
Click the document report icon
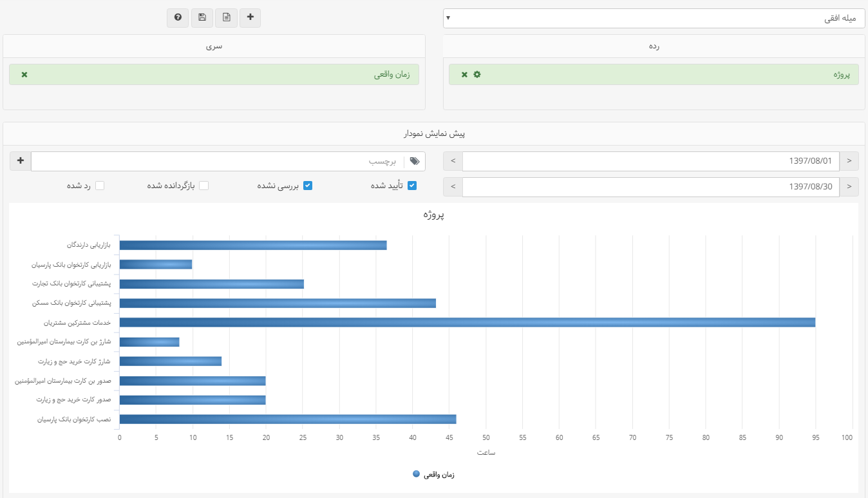coord(226,18)
